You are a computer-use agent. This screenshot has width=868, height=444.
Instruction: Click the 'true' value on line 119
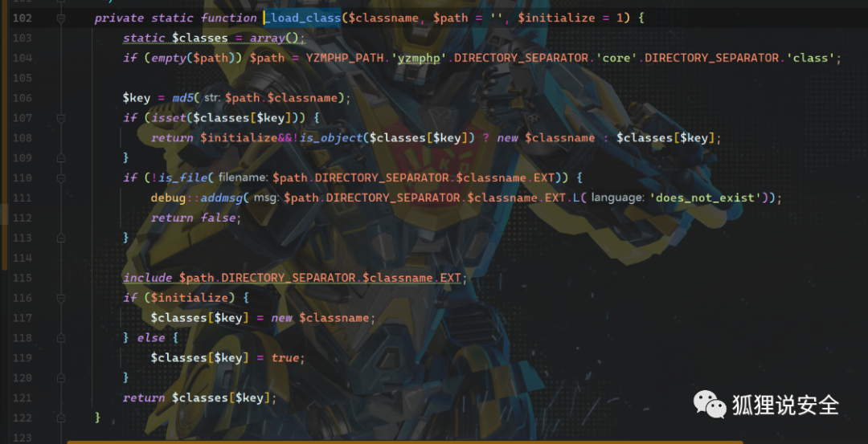tap(285, 357)
